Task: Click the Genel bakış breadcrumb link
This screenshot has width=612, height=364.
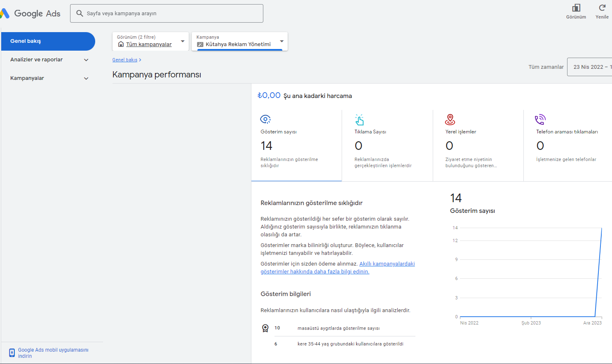Action: [125, 60]
